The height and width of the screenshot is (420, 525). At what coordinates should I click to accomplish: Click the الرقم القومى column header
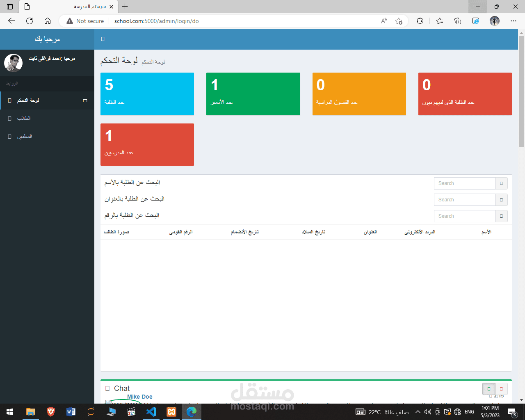tap(181, 232)
